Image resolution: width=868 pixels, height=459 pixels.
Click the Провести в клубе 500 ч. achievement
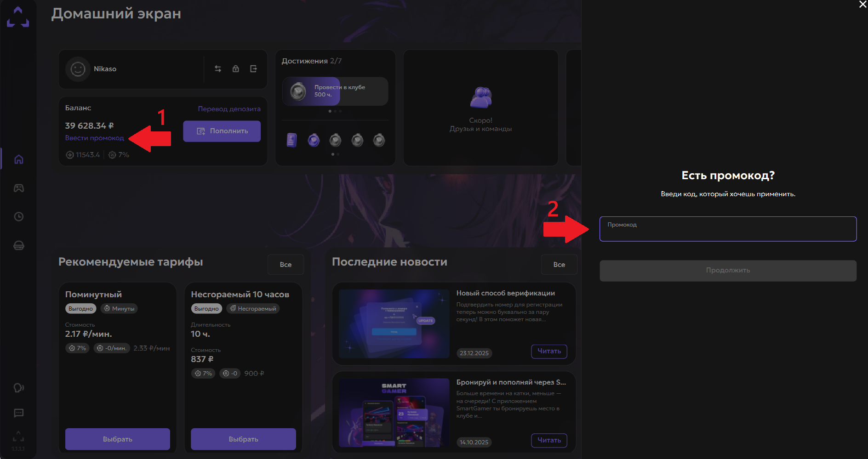[335, 91]
